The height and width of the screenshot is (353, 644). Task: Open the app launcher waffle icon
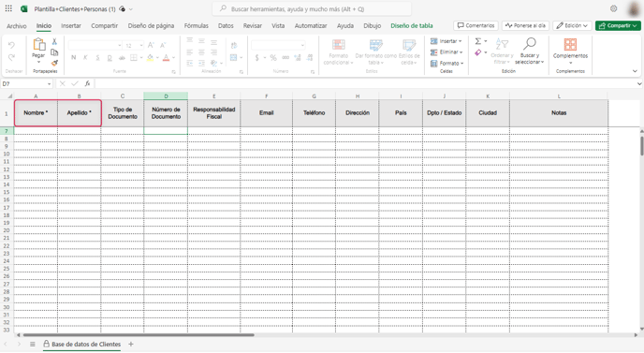pos(8,8)
